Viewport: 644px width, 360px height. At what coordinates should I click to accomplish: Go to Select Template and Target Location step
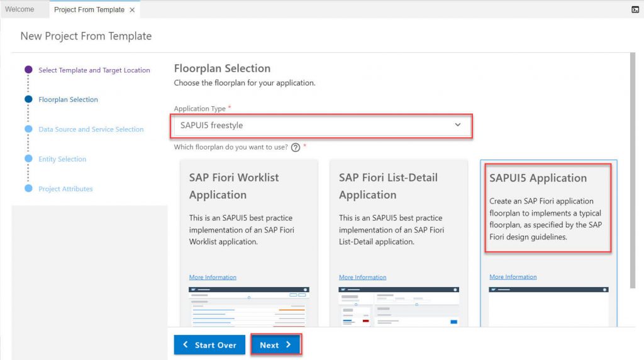pyautogui.click(x=94, y=70)
